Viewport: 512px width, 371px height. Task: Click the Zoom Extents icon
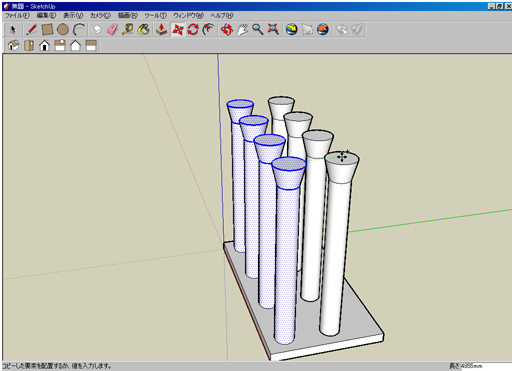[x=273, y=30]
